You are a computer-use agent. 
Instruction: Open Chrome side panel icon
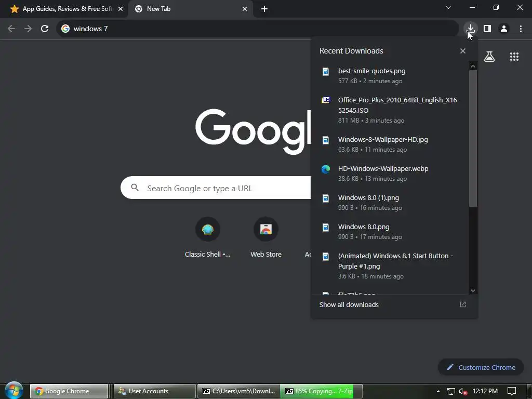pyautogui.click(x=487, y=29)
